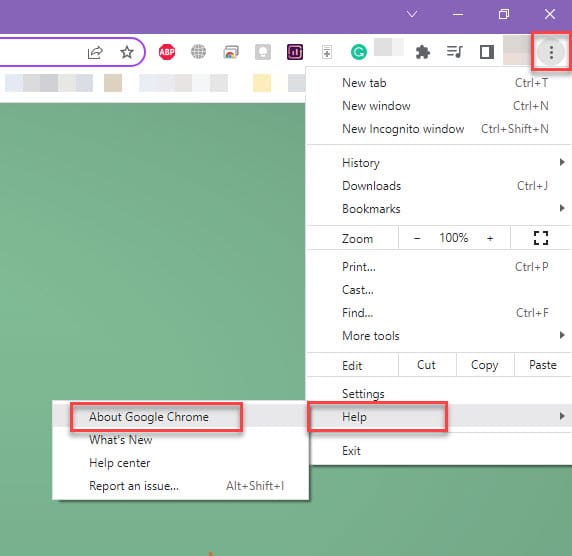The height and width of the screenshot is (556, 572).
Task: Click Copy in the Edit row
Action: coord(484,365)
